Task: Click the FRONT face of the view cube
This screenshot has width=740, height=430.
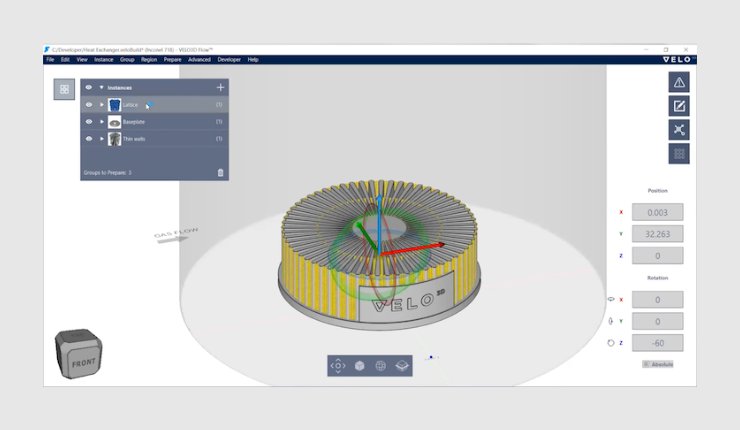Action: point(84,363)
